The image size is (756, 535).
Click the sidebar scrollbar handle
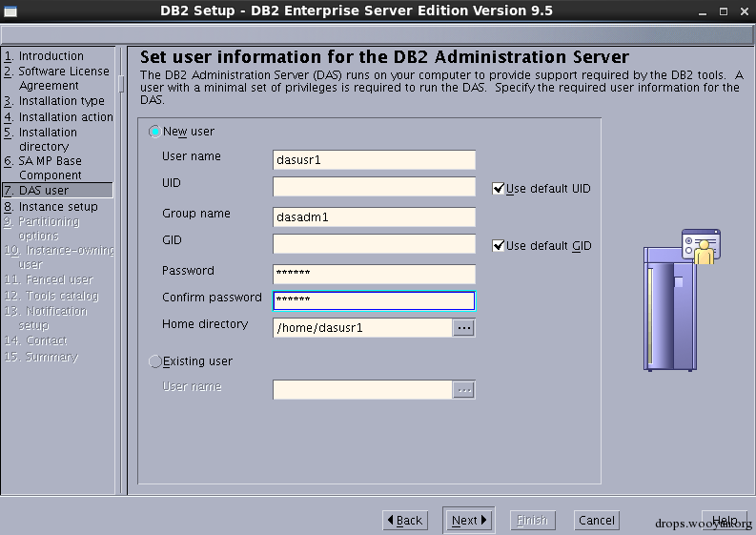[x=121, y=84]
